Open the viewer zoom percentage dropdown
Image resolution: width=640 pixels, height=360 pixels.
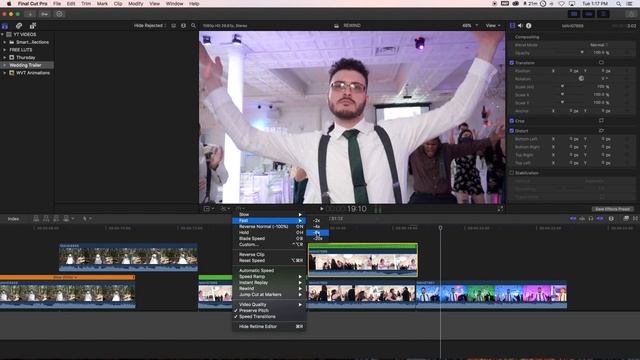tap(470, 26)
